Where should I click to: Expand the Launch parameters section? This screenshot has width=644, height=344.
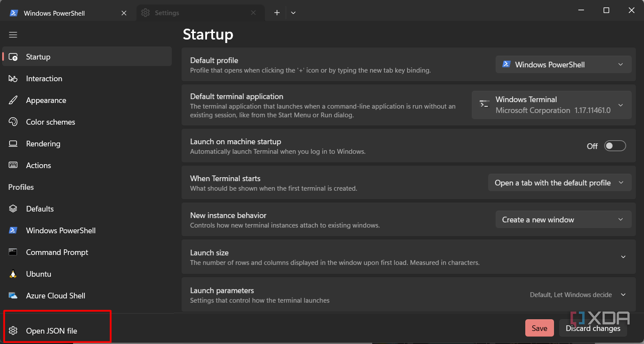623,295
